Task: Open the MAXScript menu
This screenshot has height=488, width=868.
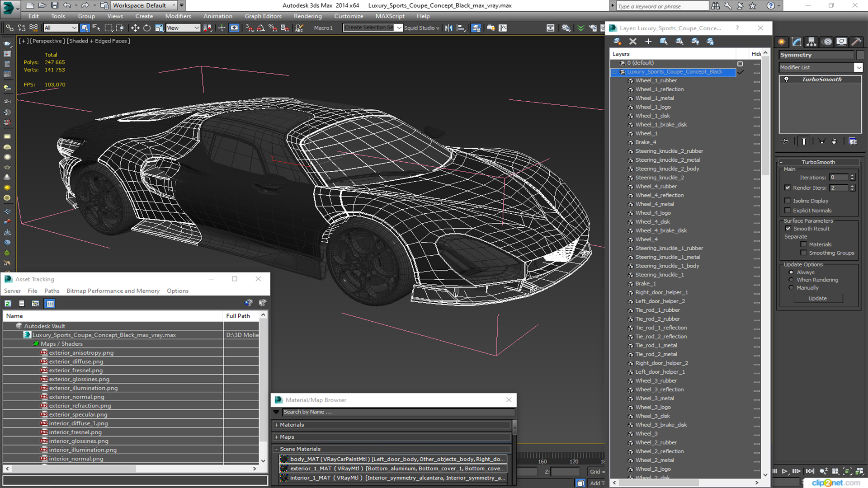Action: [x=390, y=16]
